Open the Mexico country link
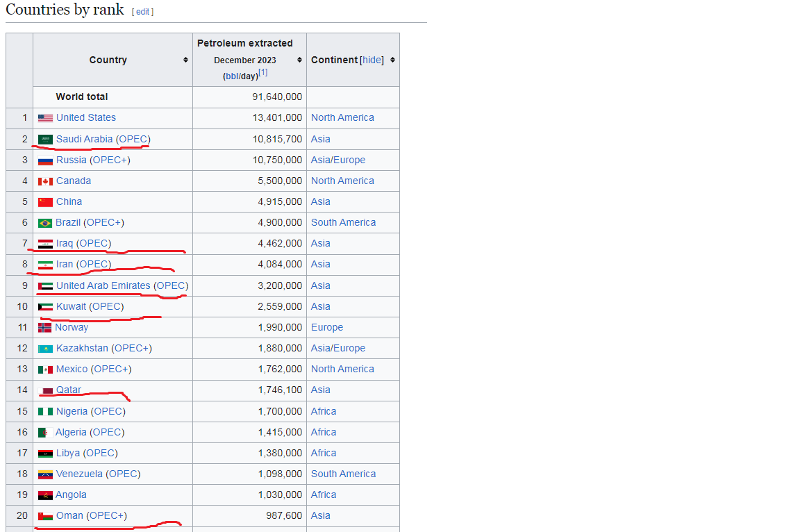The height and width of the screenshot is (532, 800). (x=72, y=369)
